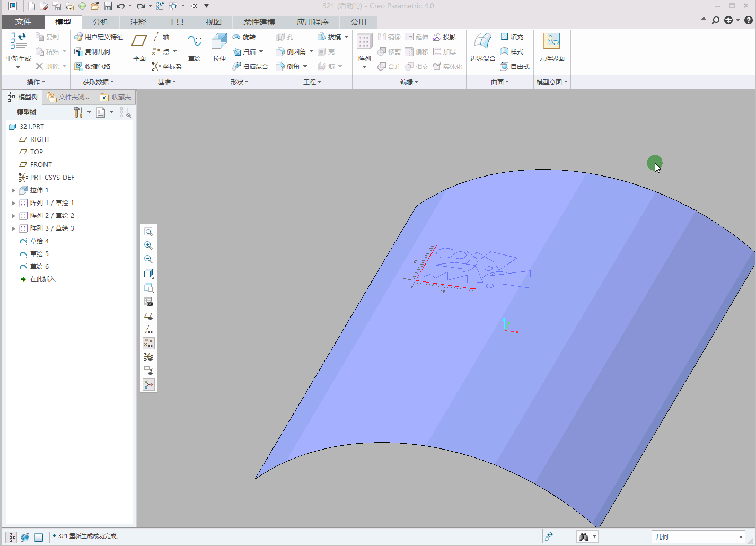
Task: Select 草绘 6 in the model tree
Action: click(34, 267)
